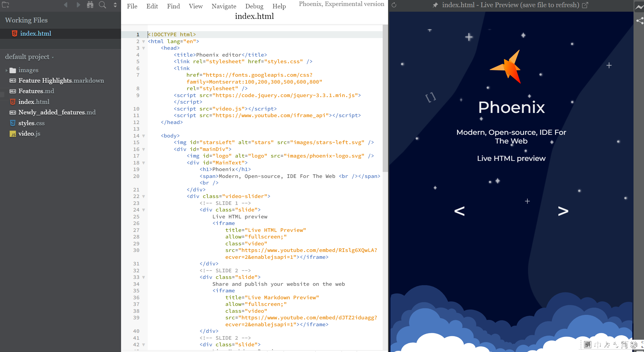Open Newly_added_features.md file
644x352 pixels.
tap(57, 112)
